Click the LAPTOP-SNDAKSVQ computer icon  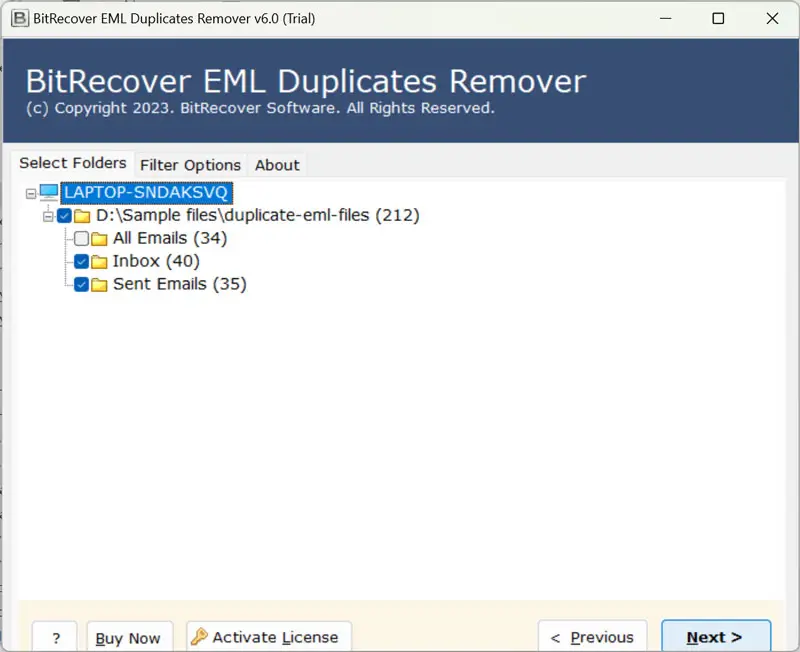click(49, 192)
